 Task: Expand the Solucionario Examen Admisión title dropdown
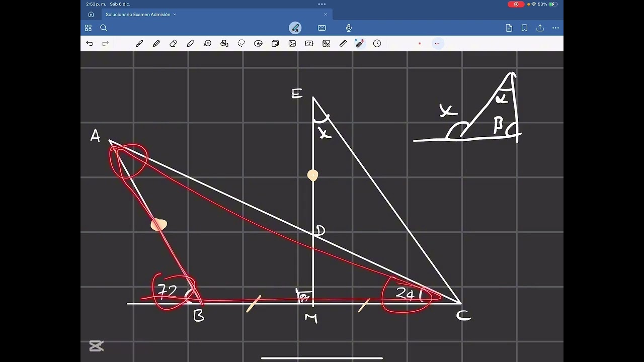click(x=175, y=15)
